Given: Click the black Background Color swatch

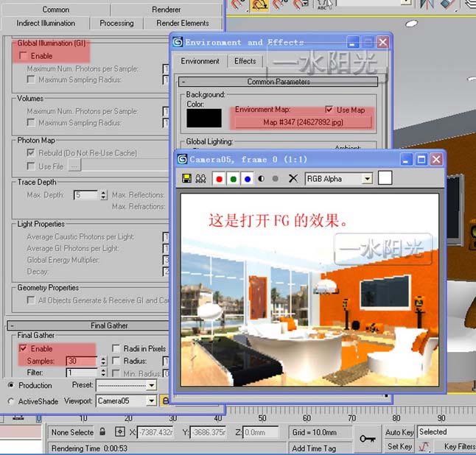Looking at the screenshot, I should 204,118.
